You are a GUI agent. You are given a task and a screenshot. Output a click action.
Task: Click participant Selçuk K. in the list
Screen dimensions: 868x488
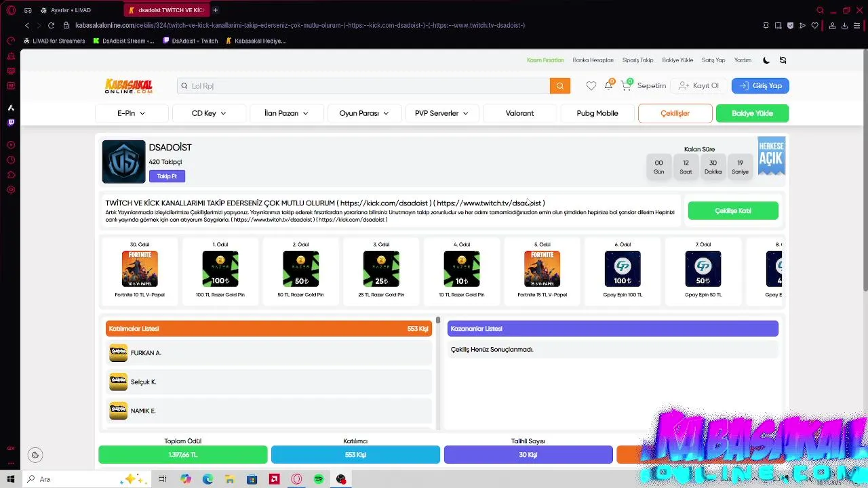click(269, 382)
